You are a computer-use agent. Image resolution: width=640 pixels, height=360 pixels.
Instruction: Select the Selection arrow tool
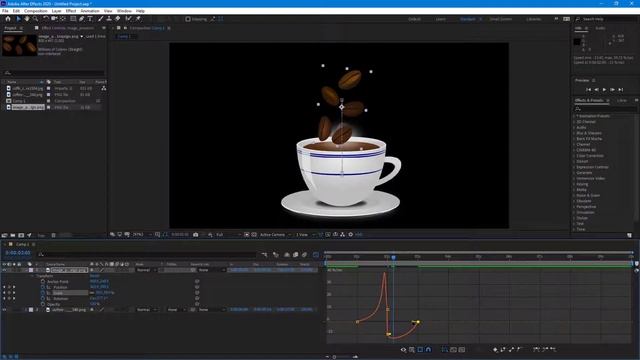click(18, 19)
